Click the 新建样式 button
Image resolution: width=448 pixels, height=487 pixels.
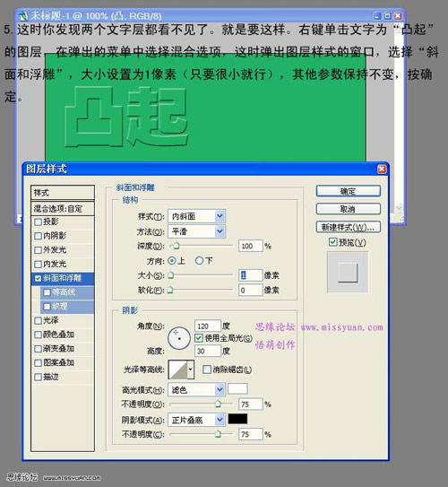(349, 227)
